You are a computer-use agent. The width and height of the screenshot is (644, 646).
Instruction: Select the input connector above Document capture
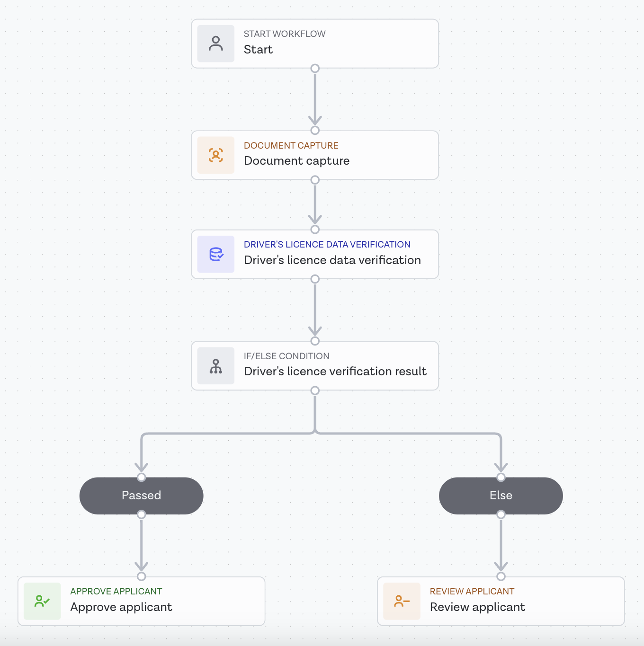pos(315,131)
